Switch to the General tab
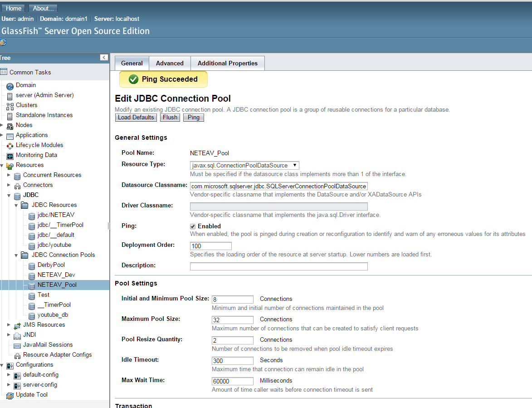The image size is (532, 408). click(x=132, y=63)
